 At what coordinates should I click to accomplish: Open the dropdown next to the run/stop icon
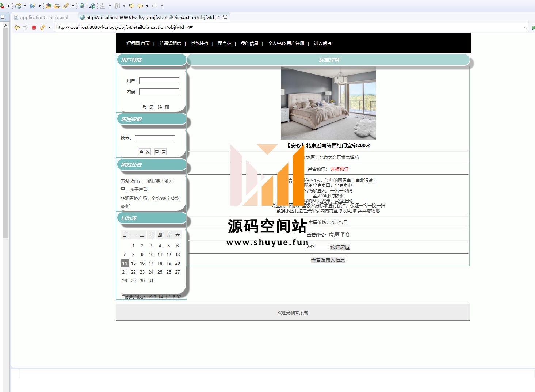[8, 6]
